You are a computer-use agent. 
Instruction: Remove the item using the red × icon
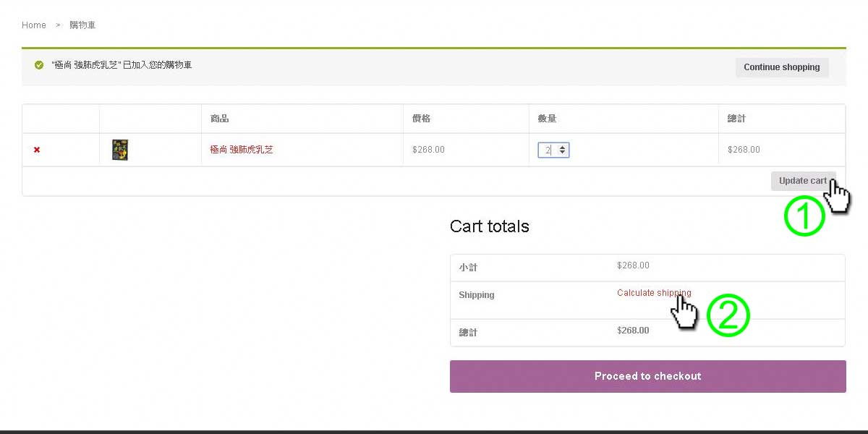(x=37, y=150)
